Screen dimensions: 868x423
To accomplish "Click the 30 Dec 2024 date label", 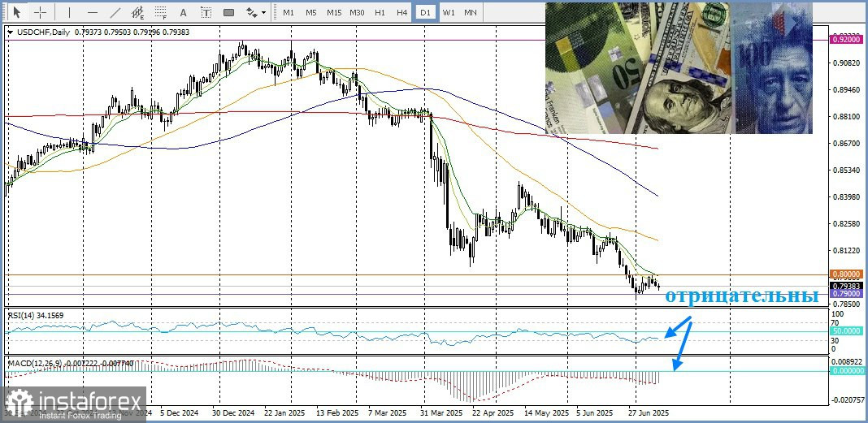I will (233, 413).
